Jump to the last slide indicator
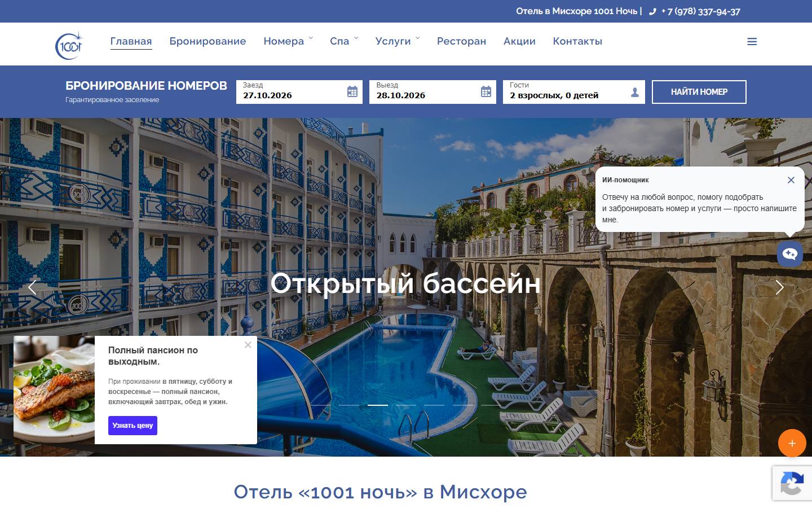 pyautogui.click(x=491, y=405)
